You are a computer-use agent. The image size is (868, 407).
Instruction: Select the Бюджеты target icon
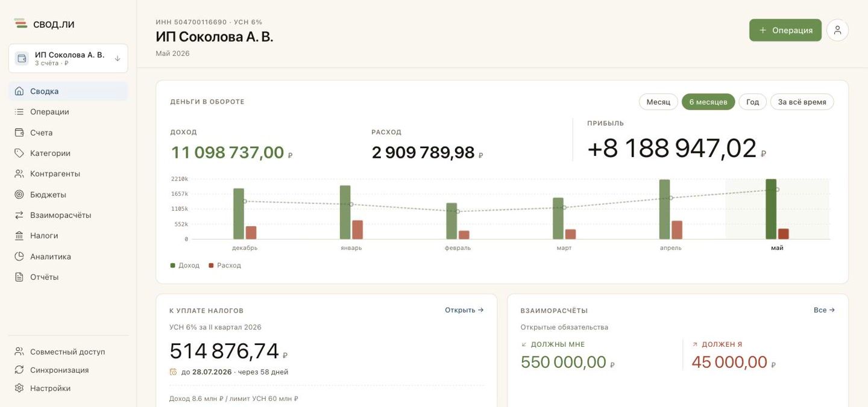coord(19,194)
